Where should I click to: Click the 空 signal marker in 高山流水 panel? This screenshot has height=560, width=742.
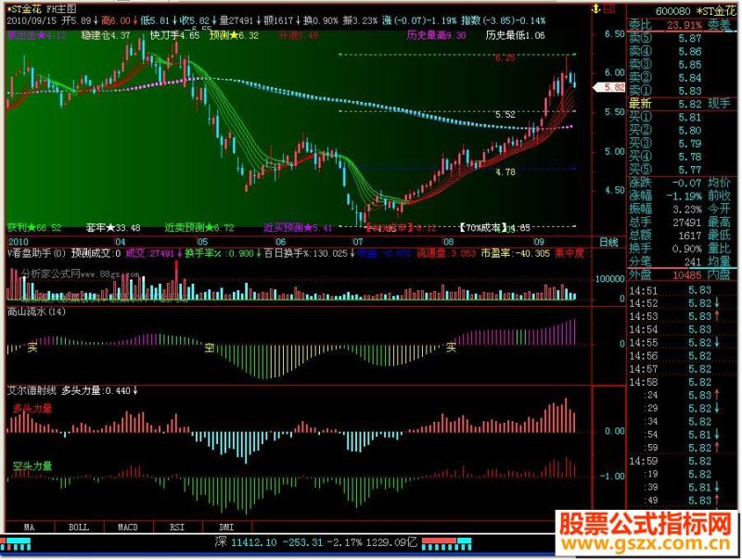(x=210, y=348)
